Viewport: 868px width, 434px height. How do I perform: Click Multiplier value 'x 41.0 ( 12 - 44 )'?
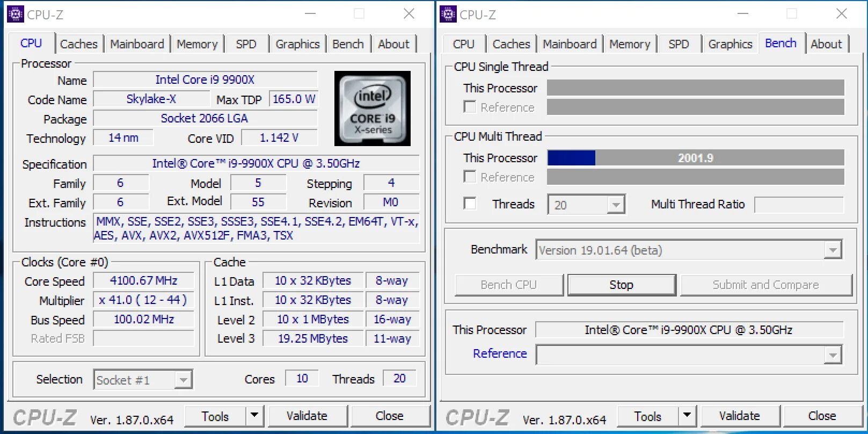pyautogui.click(x=144, y=300)
